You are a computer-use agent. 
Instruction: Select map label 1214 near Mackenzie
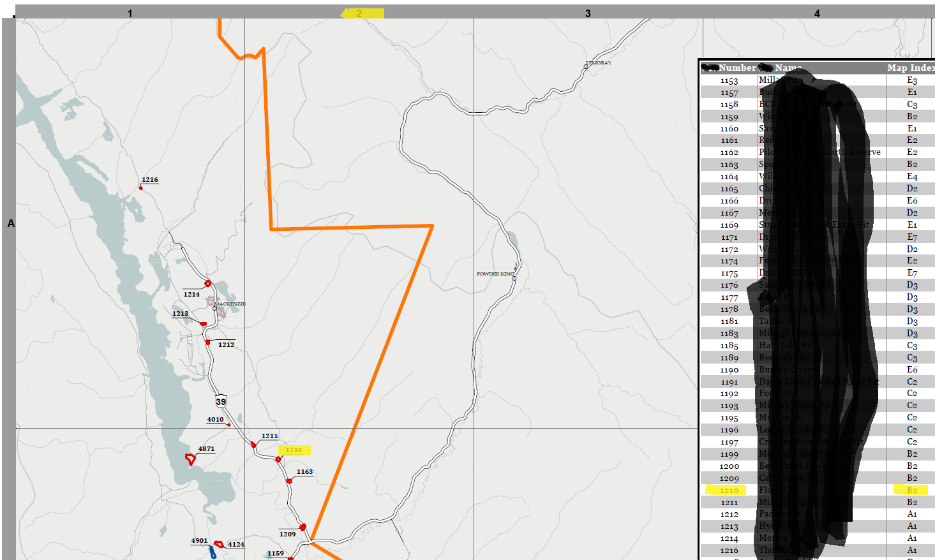(191, 294)
